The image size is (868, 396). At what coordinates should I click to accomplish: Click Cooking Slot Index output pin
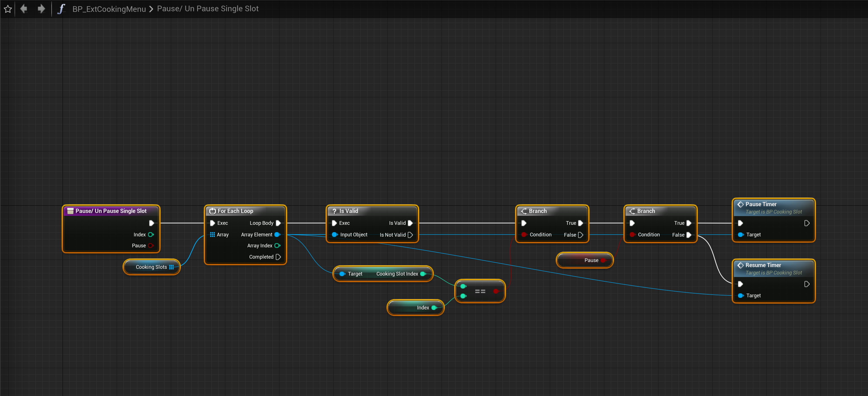coord(423,274)
